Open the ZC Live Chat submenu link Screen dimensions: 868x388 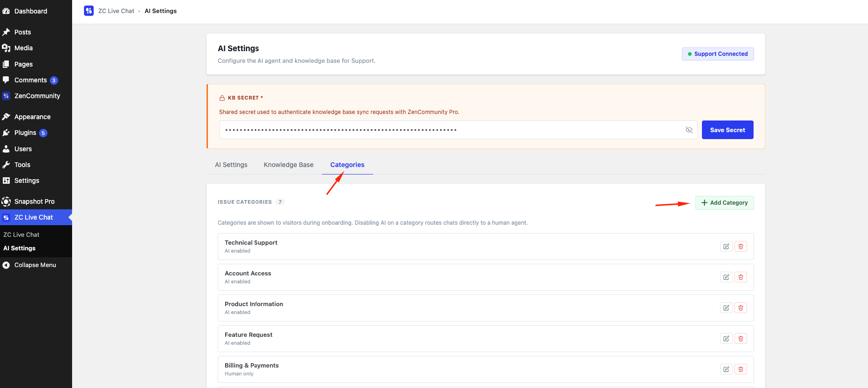click(21, 235)
